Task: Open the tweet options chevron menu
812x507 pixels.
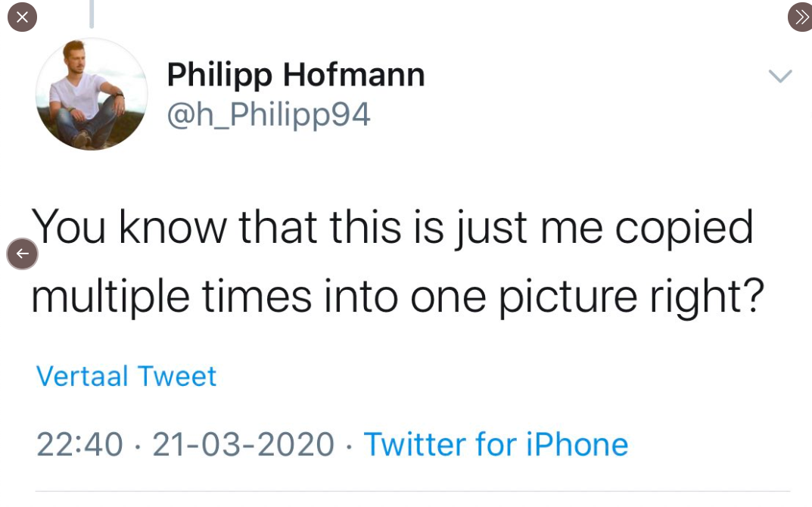Action: click(779, 76)
